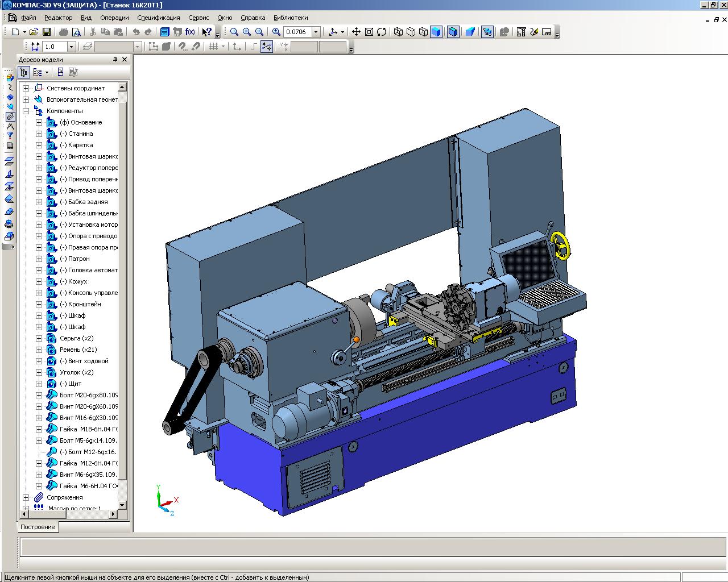
Task: Redo the last action
Action: click(x=148, y=32)
